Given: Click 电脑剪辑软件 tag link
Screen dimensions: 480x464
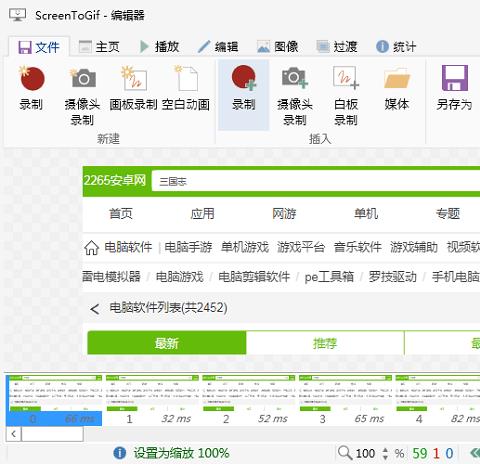Looking at the screenshot, I should (254, 277).
